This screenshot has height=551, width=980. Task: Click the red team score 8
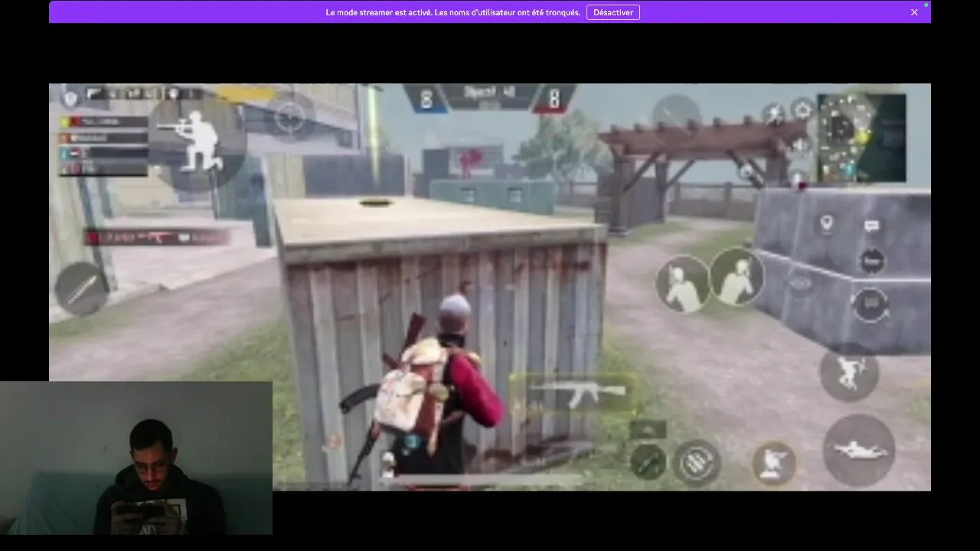[x=554, y=99]
